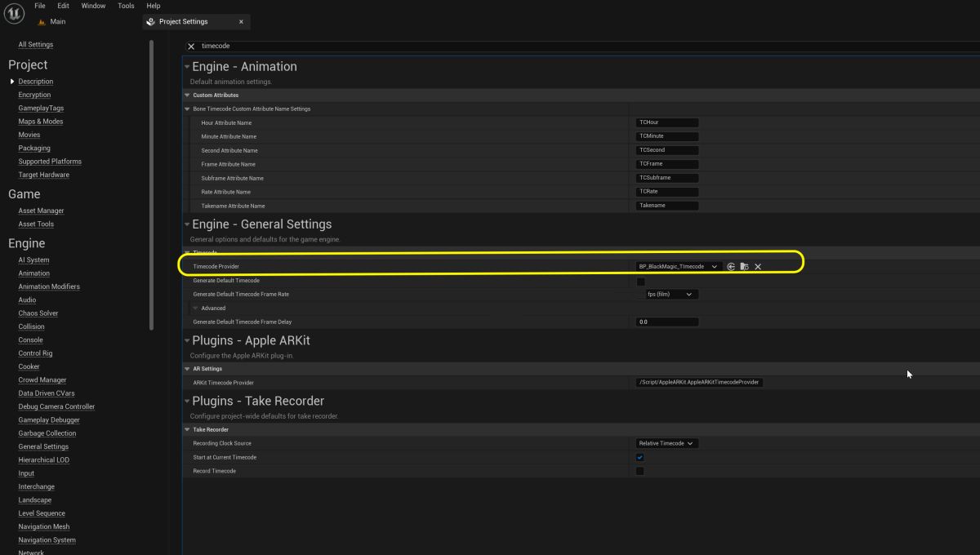
Task: Open the Default Timecode Frame Rate dropdown
Action: (x=670, y=295)
